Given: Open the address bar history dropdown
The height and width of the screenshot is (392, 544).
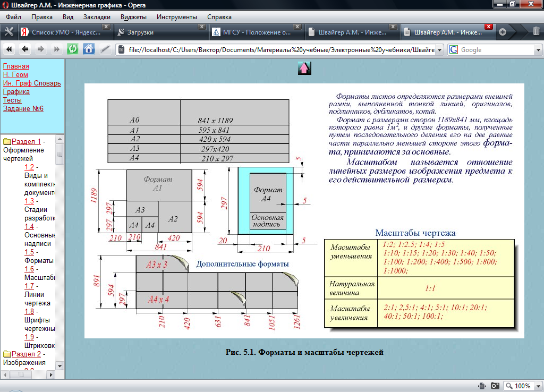Looking at the screenshot, I should click(x=439, y=49).
